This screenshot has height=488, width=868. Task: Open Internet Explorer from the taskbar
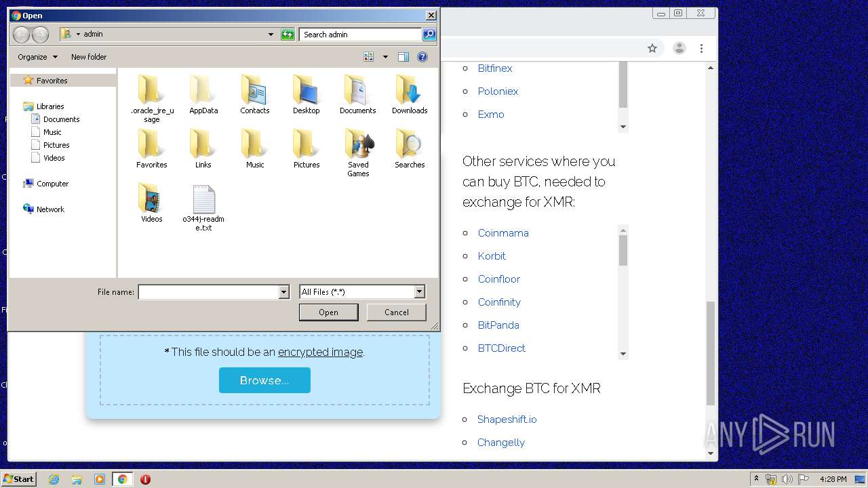[54, 479]
